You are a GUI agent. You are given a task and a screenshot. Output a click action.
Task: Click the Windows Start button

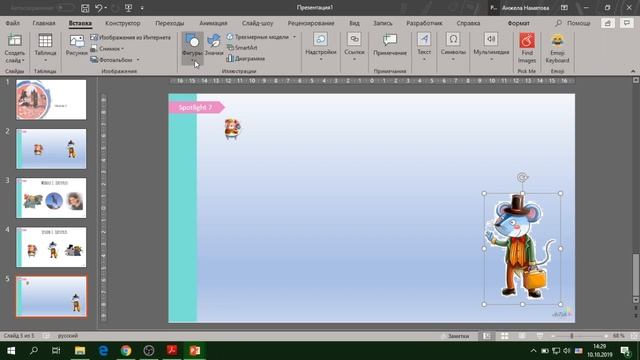[x=11, y=351]
